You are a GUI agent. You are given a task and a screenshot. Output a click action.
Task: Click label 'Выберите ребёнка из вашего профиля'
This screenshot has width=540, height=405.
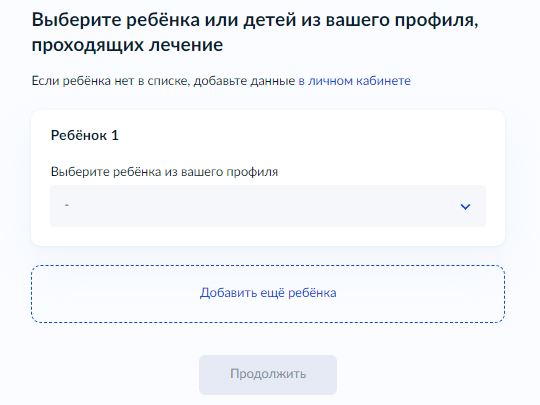click(164, 172)
